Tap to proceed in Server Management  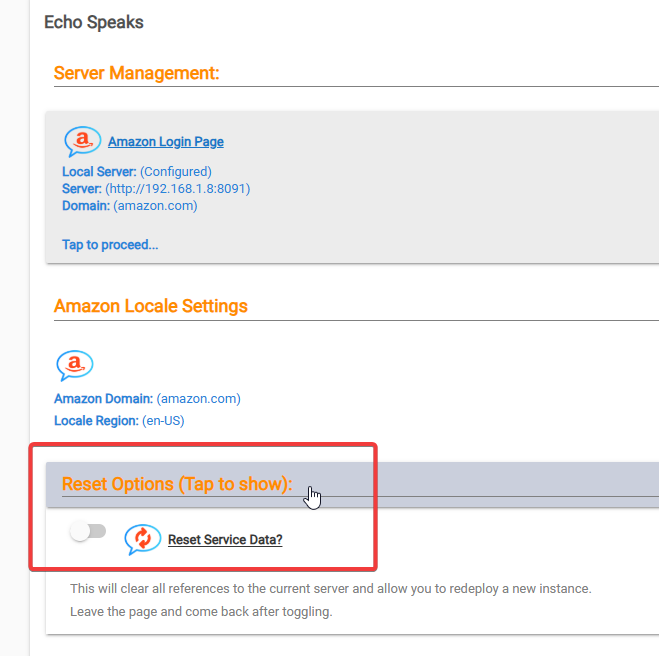[x=110, y=245]
